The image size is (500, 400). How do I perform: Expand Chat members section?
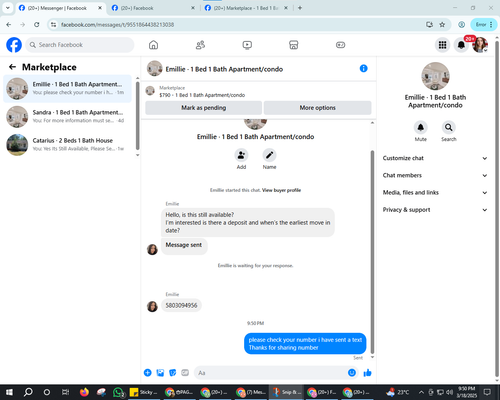pyautogui.click(x=435, y=175)
